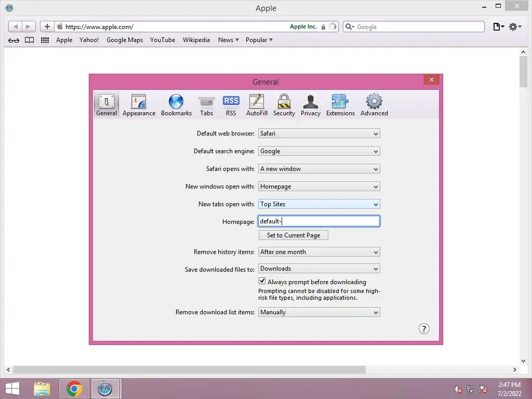Open the Wikipedia bookmark

196,40
